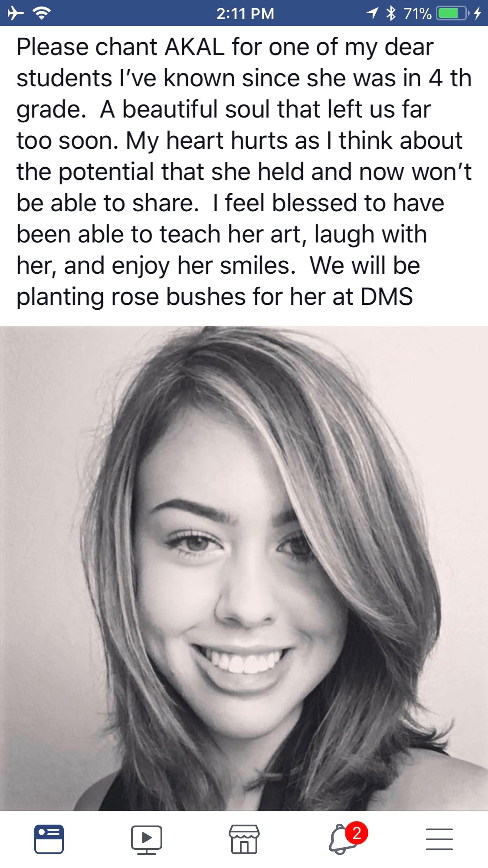The image size is (488, 868).
Task: Tap the Bluetooth icon in status bar
Action: [x=391, y=13]
